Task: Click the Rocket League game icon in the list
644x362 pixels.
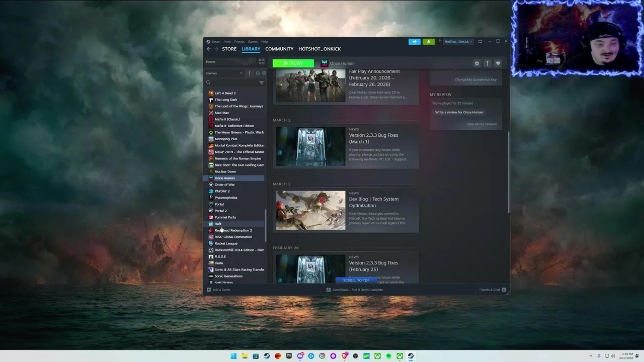Action: click(x=211, y=243)
